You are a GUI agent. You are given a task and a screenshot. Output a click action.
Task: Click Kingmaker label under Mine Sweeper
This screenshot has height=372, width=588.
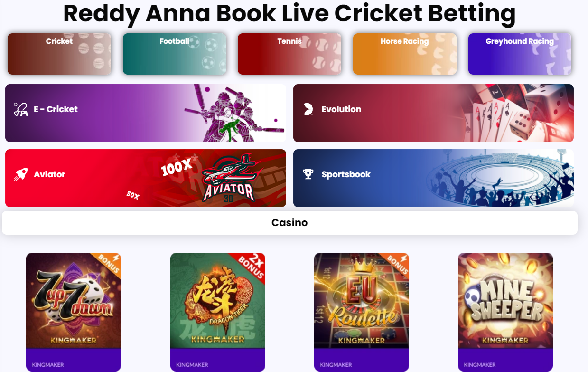point(480,365)
